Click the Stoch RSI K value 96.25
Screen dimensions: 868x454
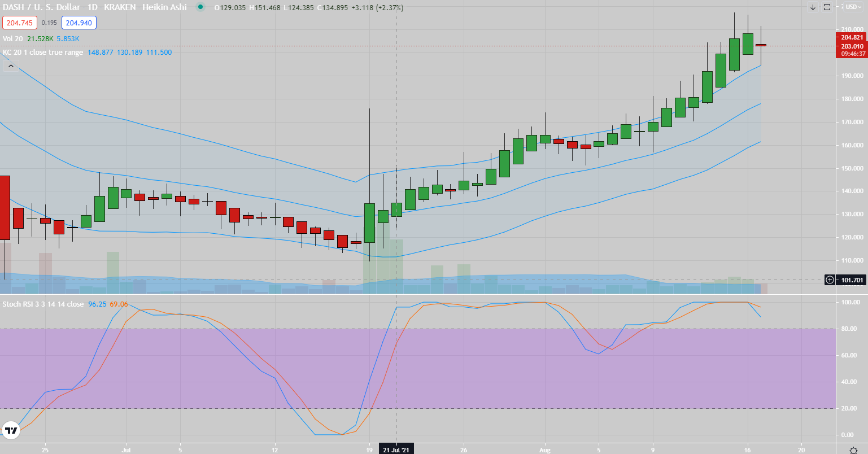(x=98, y=304)
